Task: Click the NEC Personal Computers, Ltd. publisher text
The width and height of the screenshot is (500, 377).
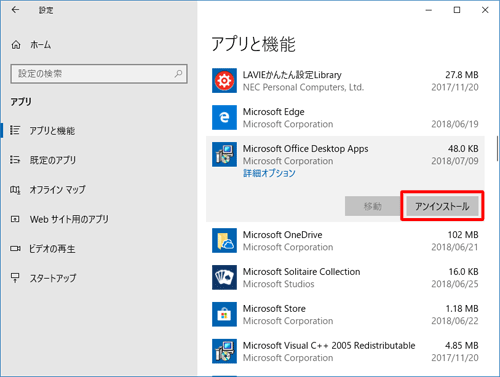Action: pyautogui.click(x=303, y=87)
